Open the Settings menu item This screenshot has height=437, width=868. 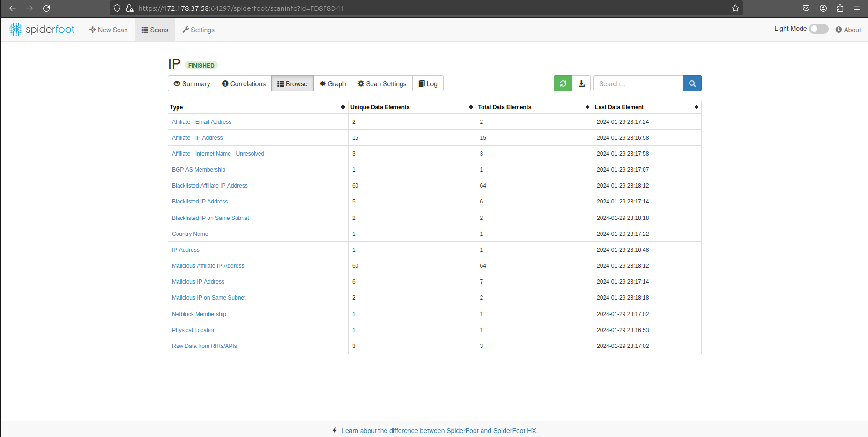click(x=199, y=30)
